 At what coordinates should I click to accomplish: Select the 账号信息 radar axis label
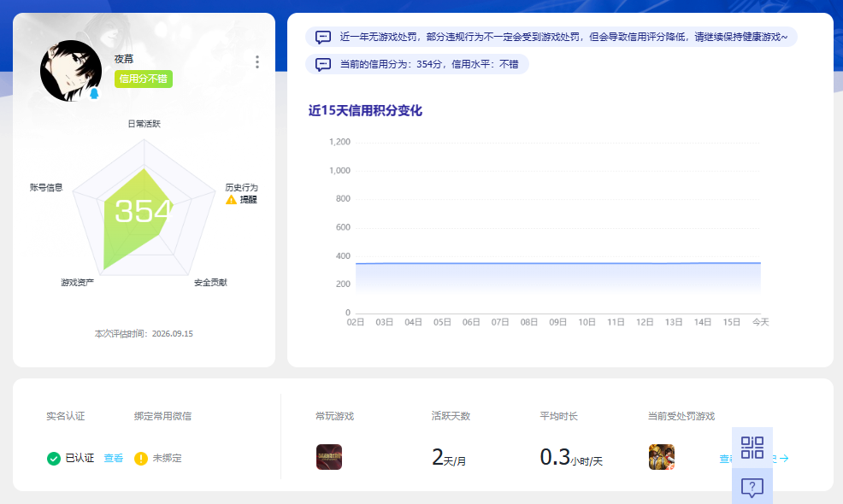pyautogui.click(x=46, y=188)
